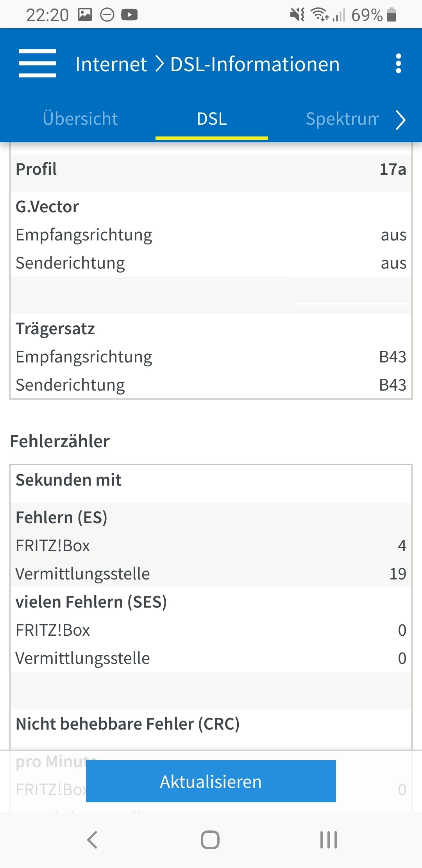Screen dimensions: 422x868
Task: Tap the YouTube notification icon
Action: 129,15
